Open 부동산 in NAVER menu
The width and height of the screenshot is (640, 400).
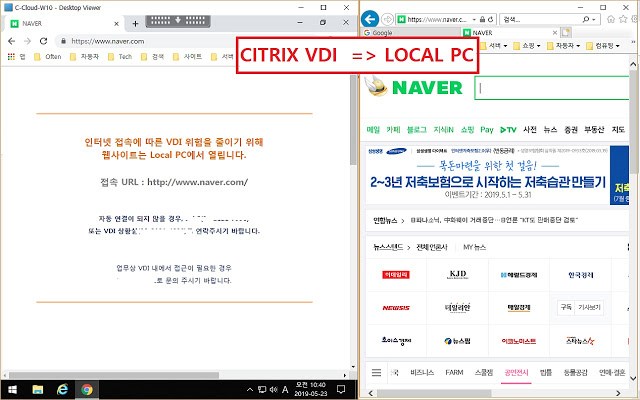594,130
